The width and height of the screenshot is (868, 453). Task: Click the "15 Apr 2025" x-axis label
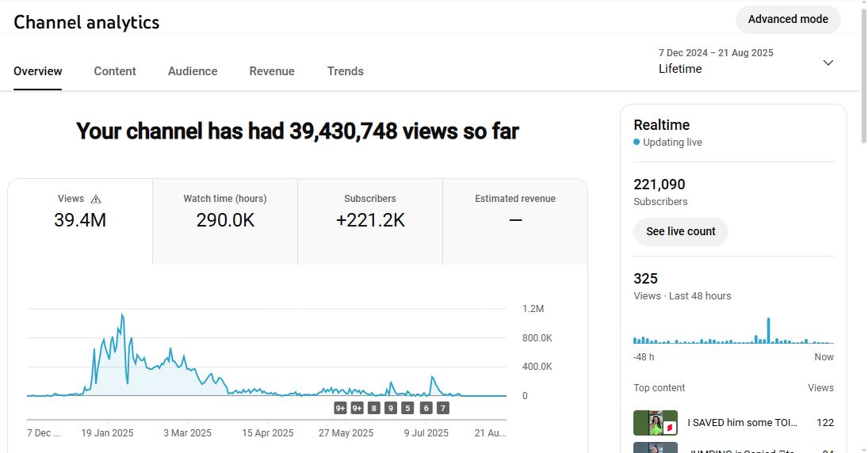coord(267,433)
